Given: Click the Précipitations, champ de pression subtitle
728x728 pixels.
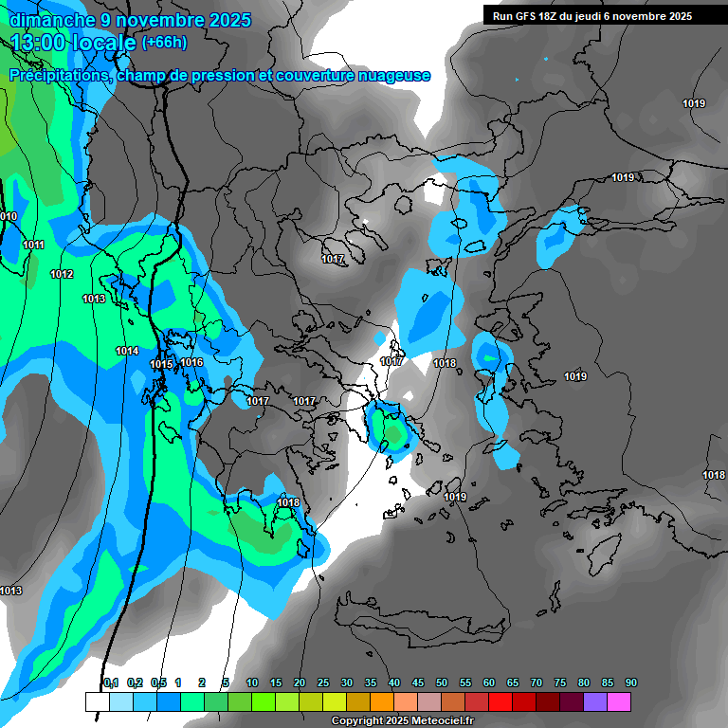Looking at the screenshot, I should [220, 76].
